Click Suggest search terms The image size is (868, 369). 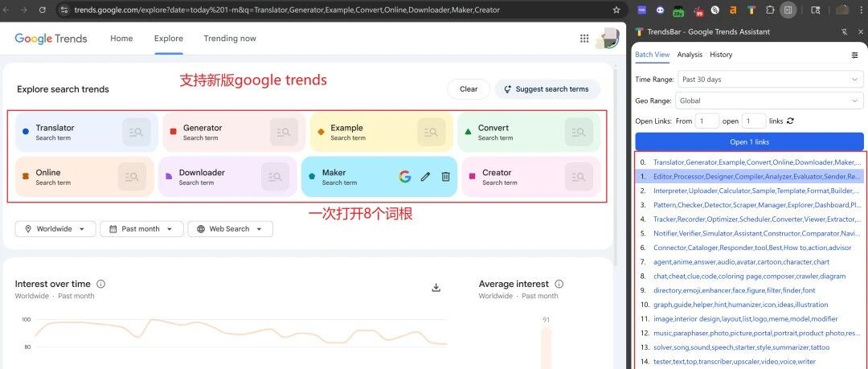coord(547,88)
